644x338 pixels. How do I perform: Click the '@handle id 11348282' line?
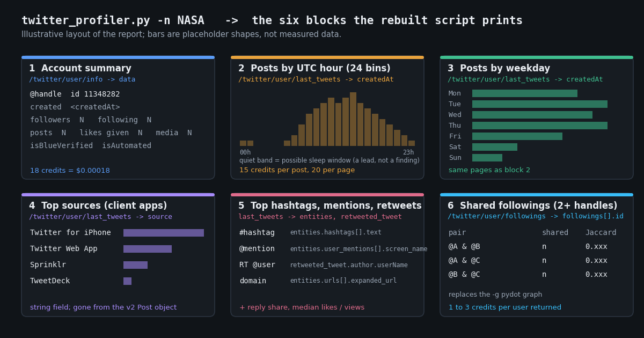[75, 94]
